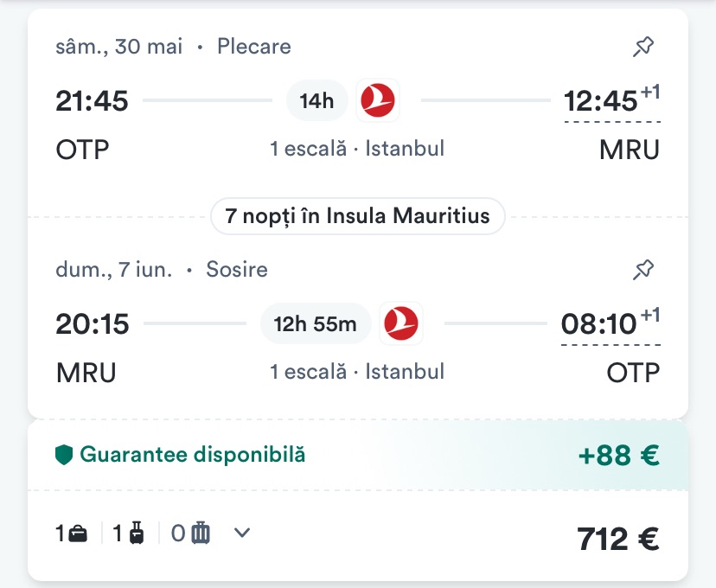Click the 12:45 +1 arrival time
The width and height of the screenshot is (716, 588).
[602, 101]
